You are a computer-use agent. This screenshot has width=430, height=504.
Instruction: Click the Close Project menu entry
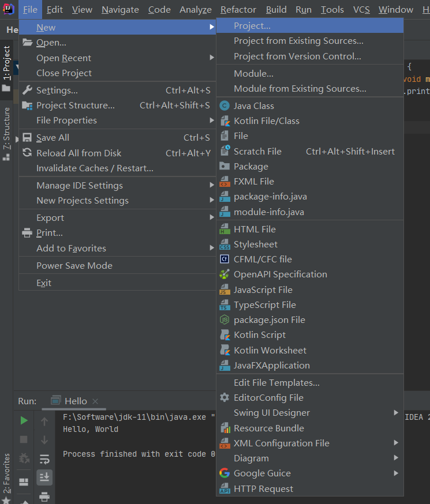pos(117,73)
